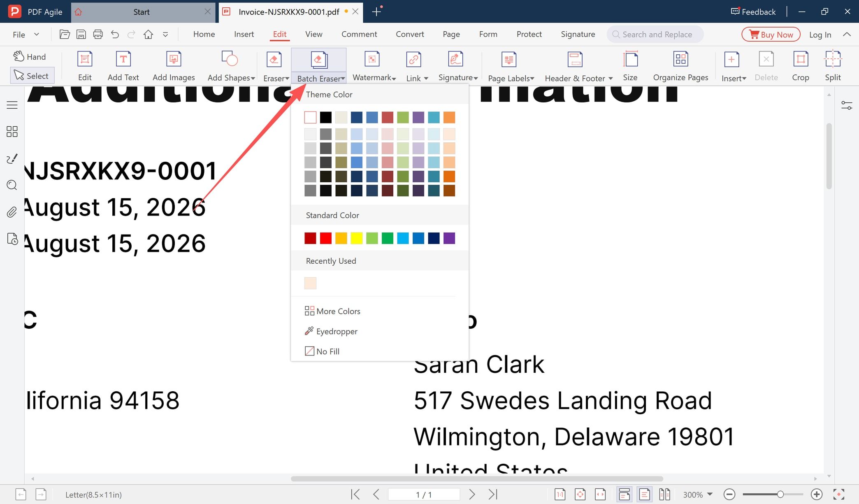Open Organize Pages tool
Image resolution: width=859 pixels, height=504 pixels.
click(680, 66)
